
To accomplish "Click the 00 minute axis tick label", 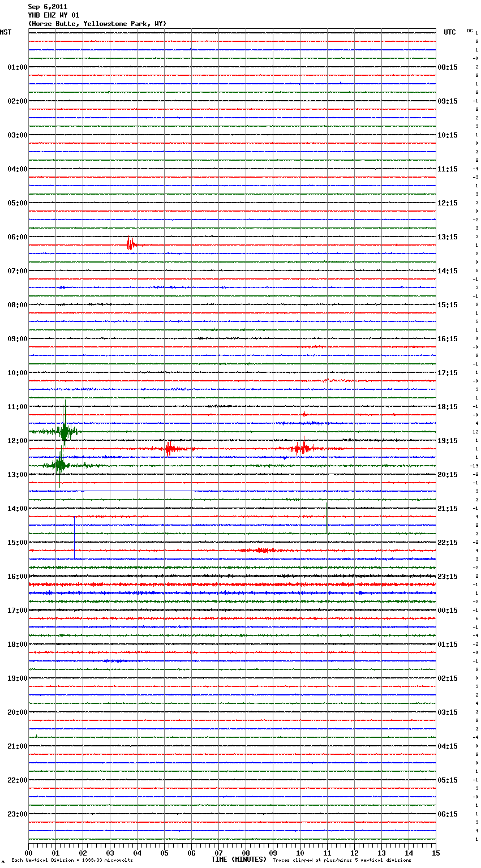I will (x=28, y=853).
